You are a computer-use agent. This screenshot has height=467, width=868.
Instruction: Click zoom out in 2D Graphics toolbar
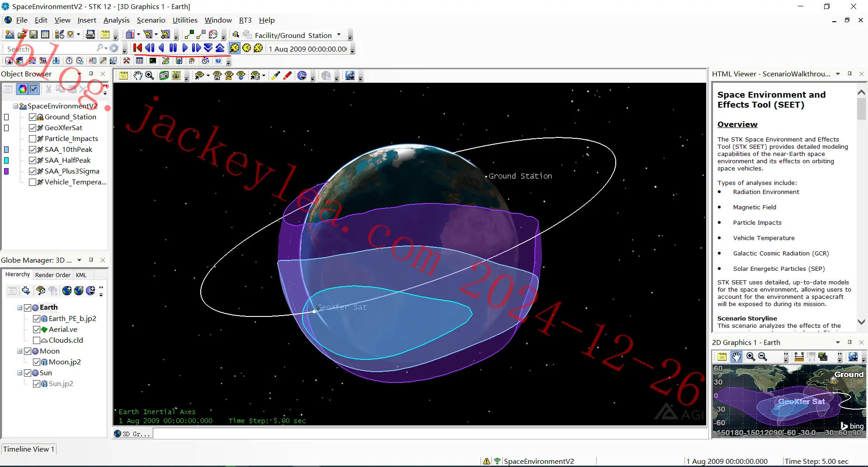coord(763,357)
